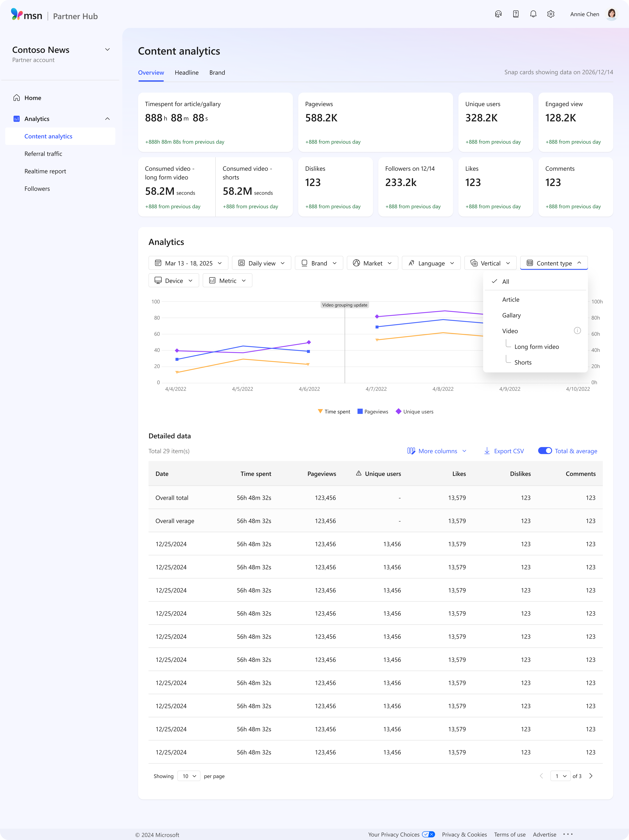Screen dimensions: 629x840
Task: Open the Vertical filter dropdown
Action: (490, 263)
